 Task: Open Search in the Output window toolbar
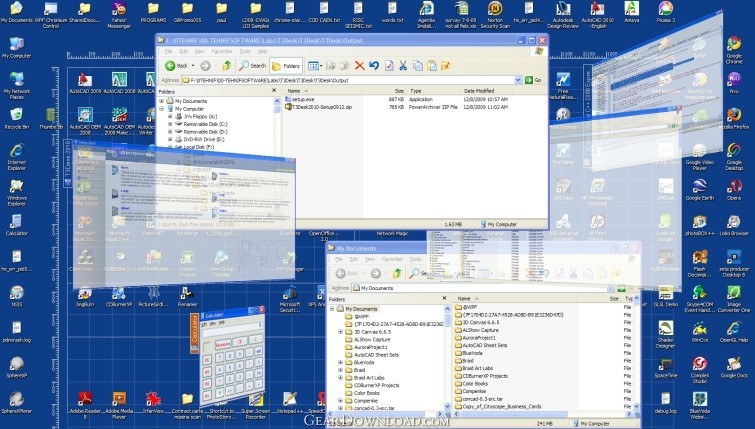click(x=253, y=65)
